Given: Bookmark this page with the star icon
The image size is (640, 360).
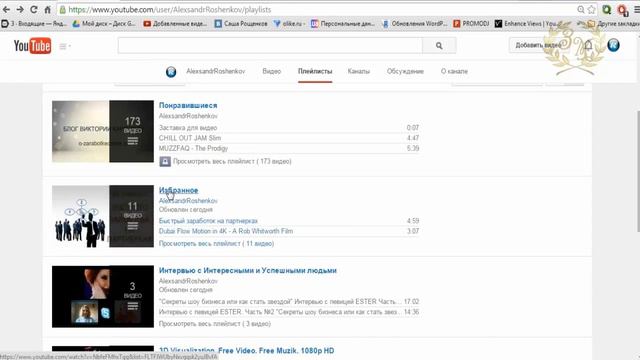Looking at the screenshot, I should (x=591, y=9).
